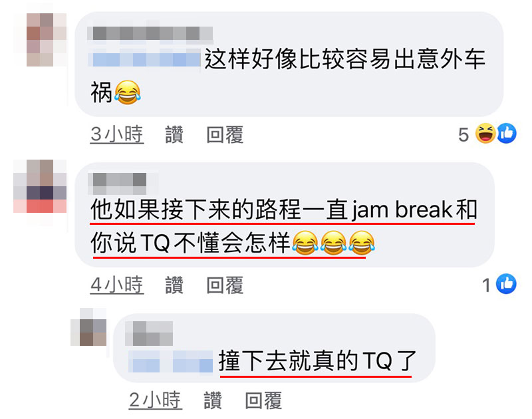Screen dimensions: 532x419
Task: Open the 3小時 timestamp link
Action: pos(117,134)
